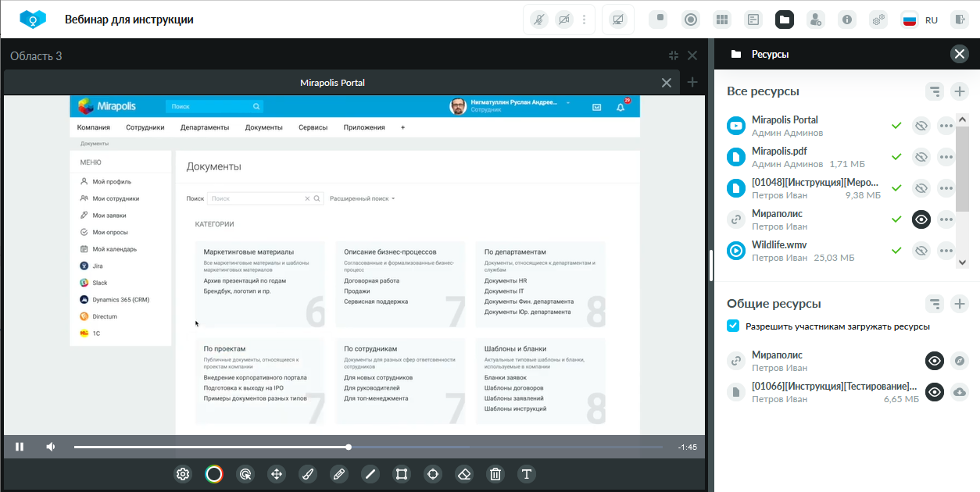Viewport: 980px width, 492px height.
Task: Download the [01066] instruction shared resource
Action: pos(960,392)
